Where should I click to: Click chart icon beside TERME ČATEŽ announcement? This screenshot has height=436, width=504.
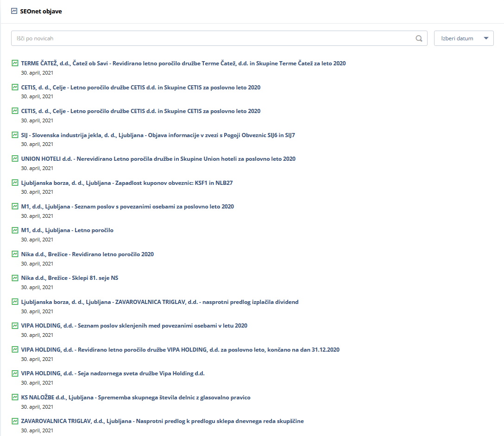[15, 63]
